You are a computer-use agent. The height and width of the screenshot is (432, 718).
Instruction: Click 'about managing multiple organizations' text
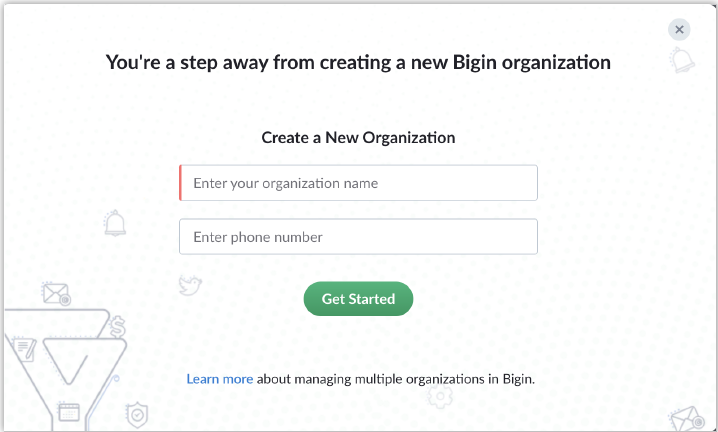396,379
